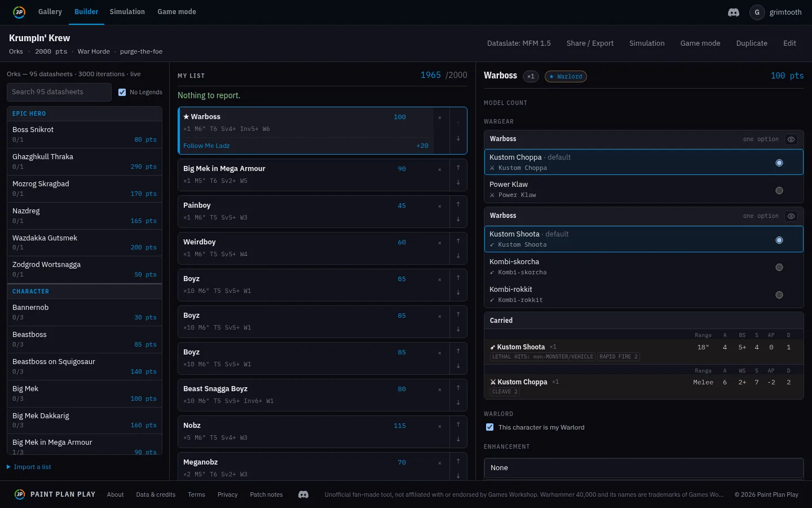Add Ghazghkull Thraka from datasheet list
This screenshot has height=508, width=812.
click(x=85, y=161)
